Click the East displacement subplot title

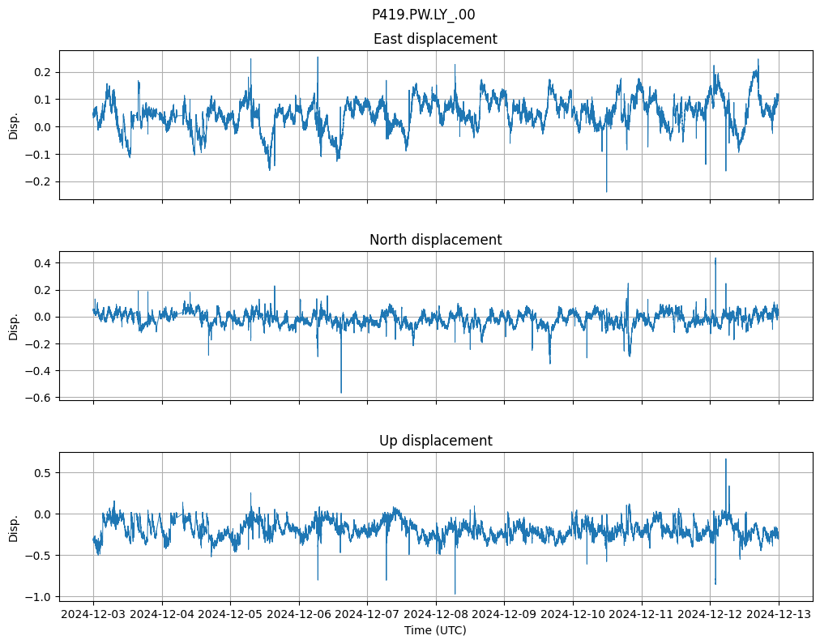pos(435,39)
